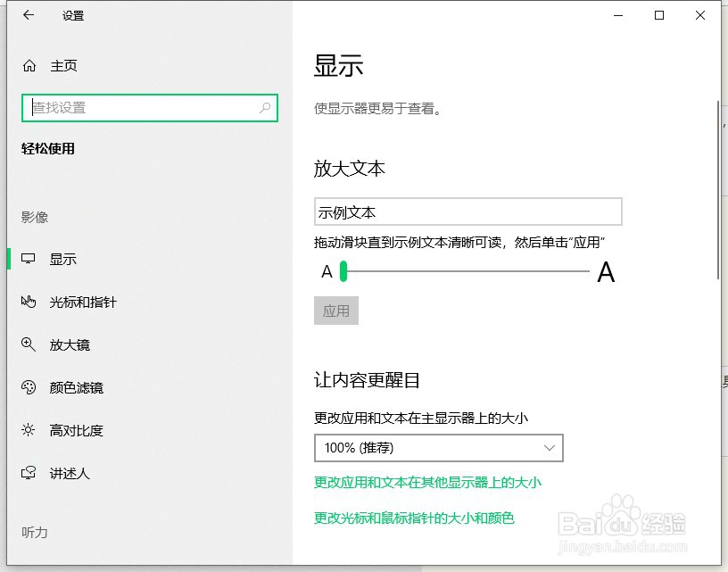Open the 高对比度 sun icon
The height and width of the screenshot is (572, 728).
coord(29,430)
